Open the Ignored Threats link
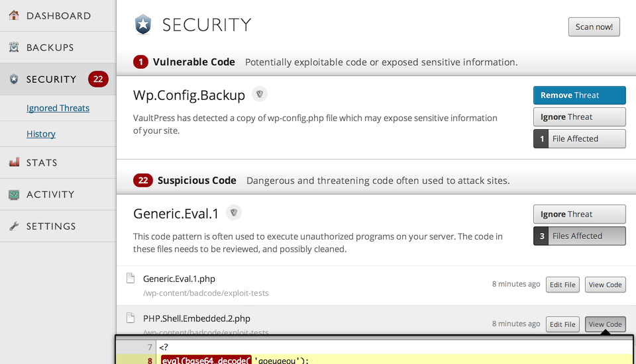 point(58,108)
